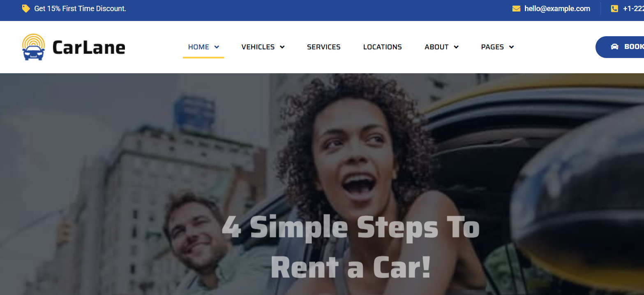Screen dimensions: 644x295
Task: Click the yellow discount tag icon
Action: tap(26, 8)
